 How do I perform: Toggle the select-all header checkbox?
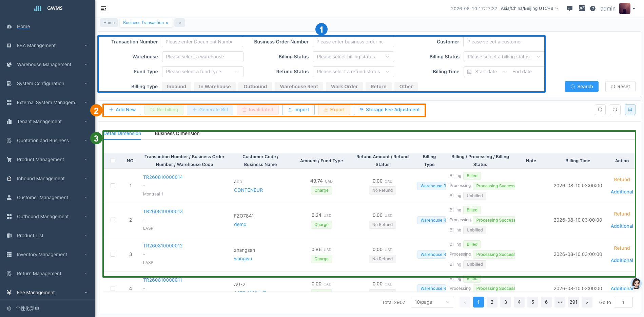click(113, 161)
